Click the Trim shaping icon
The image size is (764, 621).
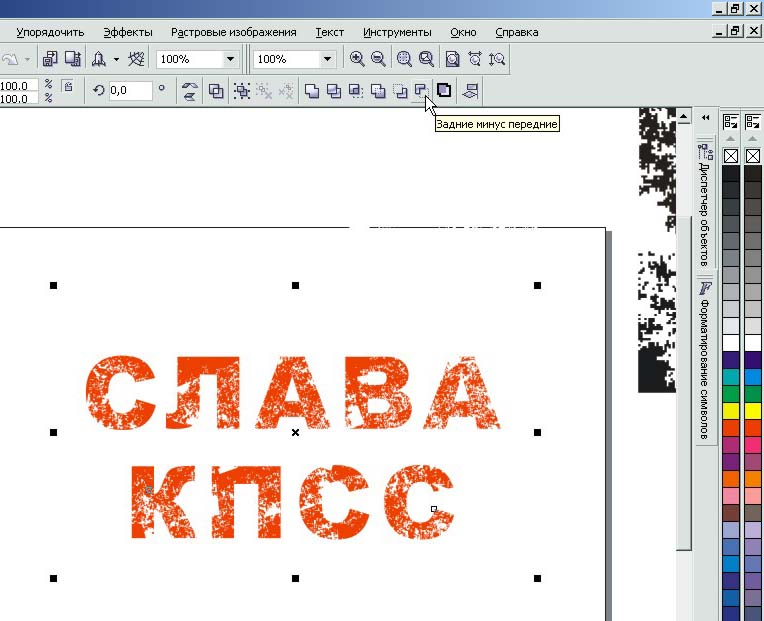(x=333, y=91)
